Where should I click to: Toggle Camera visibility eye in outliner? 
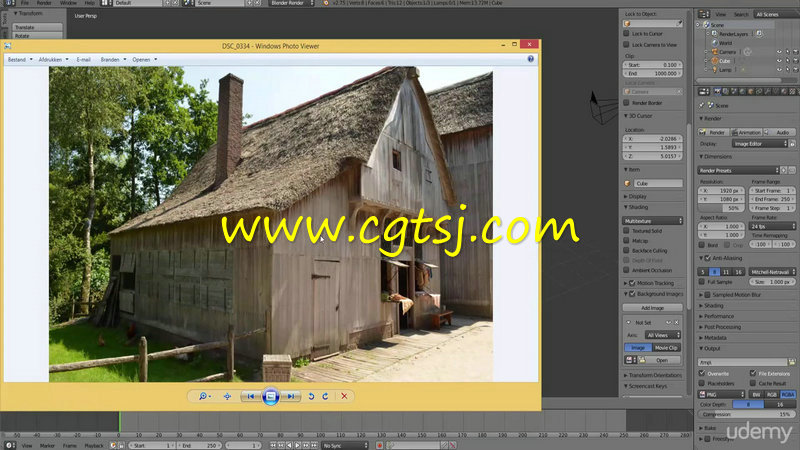click(779, 52)
